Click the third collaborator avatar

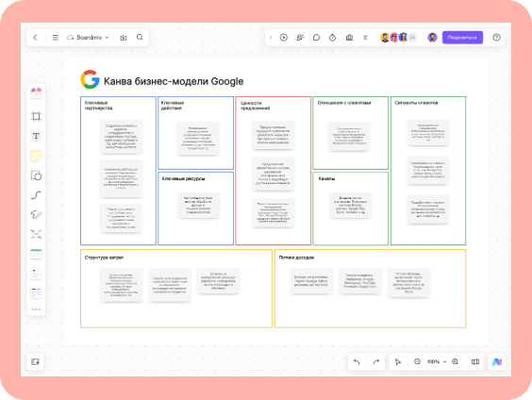[x=403, y=38]
